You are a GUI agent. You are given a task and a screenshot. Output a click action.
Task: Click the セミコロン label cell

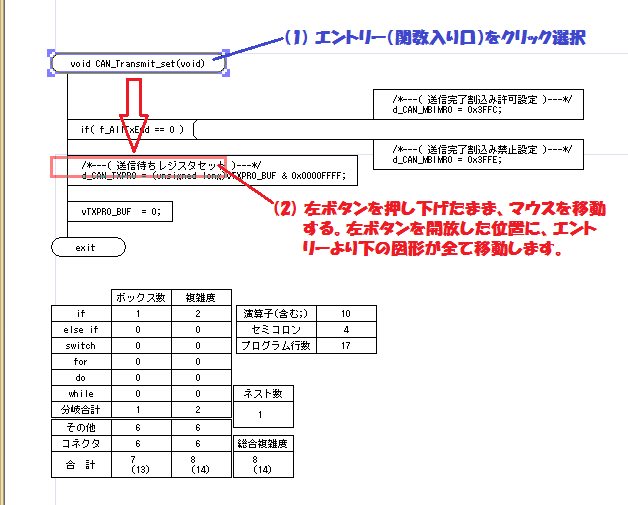coord(276,330)
